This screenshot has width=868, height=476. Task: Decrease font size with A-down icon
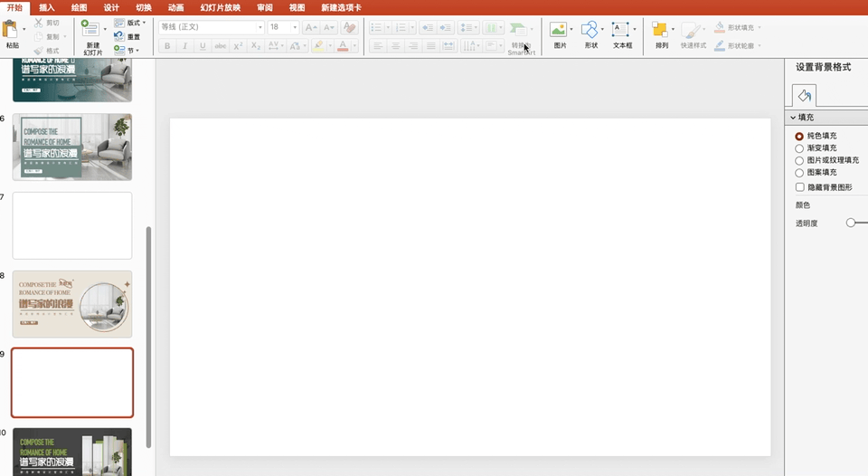coord(329,27)
